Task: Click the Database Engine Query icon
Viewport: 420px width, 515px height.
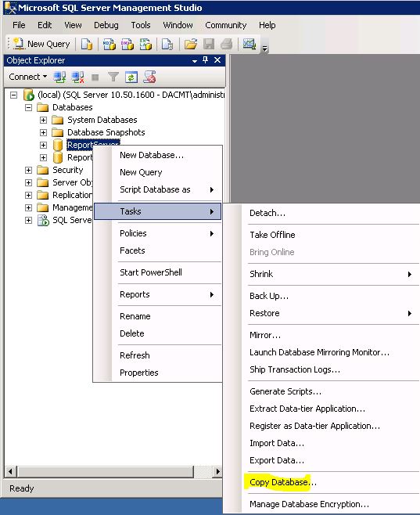Action: (87, 44)
